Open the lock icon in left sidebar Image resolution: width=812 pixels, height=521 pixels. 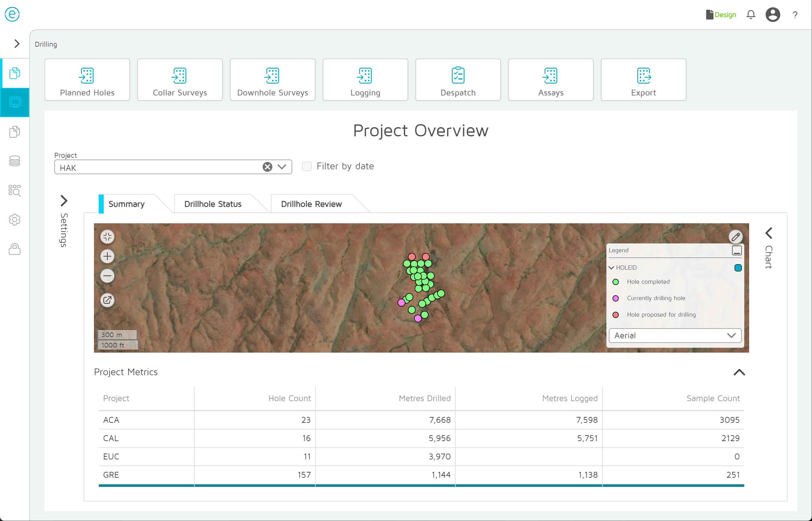pos(15,249)
